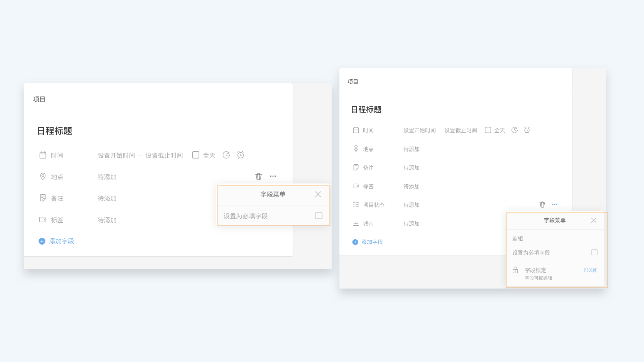Close the right 字段菜单 popup
Viewport: 644px width, 362px height.
[594, 220]
